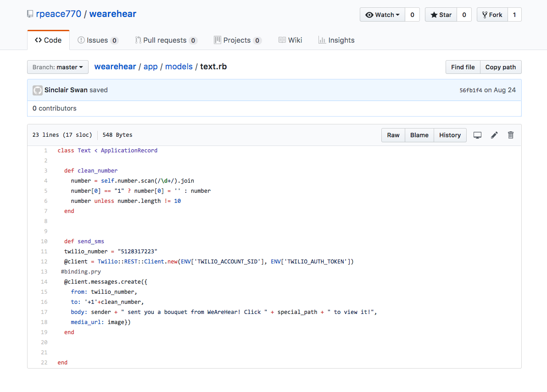
Task: Fork the wearehear repository
Action: tap(492, 15)
